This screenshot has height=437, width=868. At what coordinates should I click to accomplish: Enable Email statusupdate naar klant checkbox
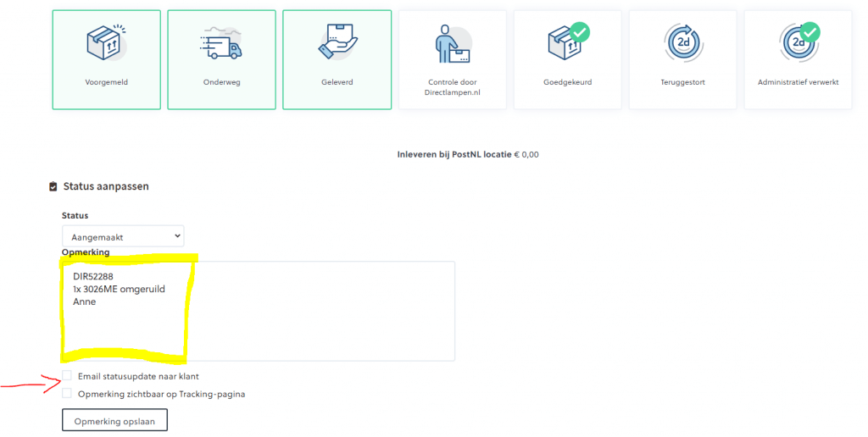pos(67,375)
